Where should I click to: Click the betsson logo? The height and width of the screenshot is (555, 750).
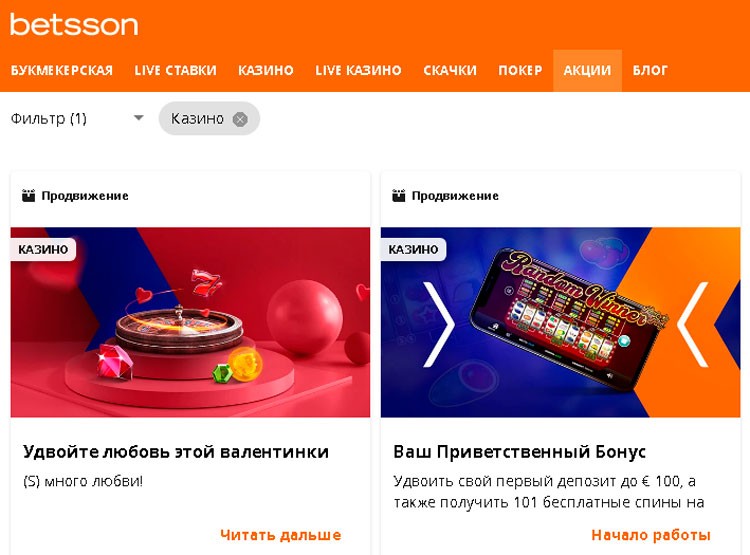(74, 25)
